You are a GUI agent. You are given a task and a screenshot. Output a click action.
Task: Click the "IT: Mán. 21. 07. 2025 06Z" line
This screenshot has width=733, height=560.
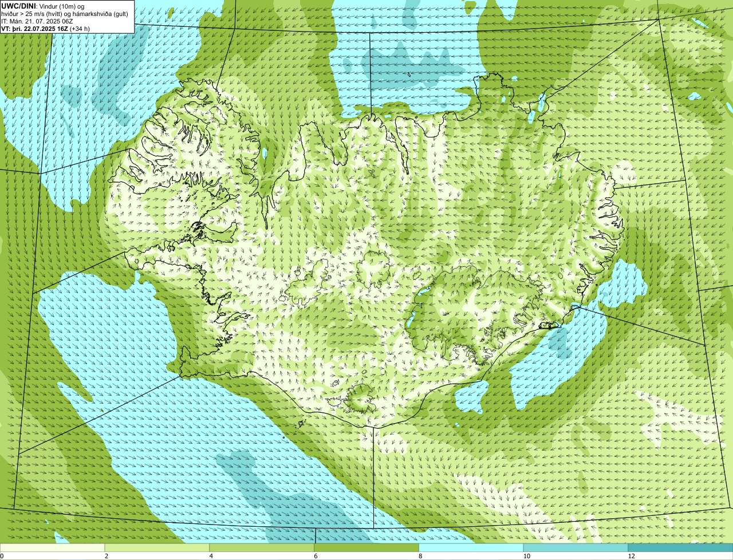tap(37, 21)
